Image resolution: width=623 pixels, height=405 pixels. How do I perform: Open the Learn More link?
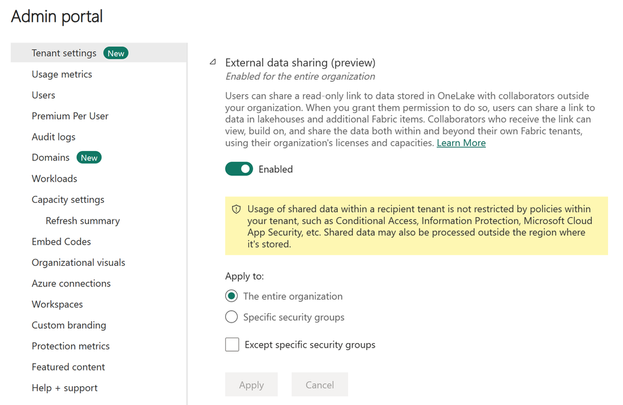point(461,143)
